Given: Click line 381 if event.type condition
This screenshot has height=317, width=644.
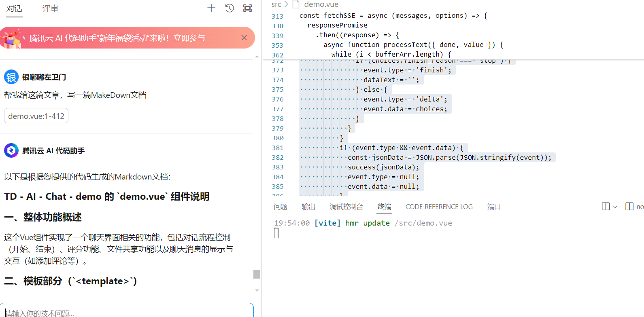Looking at the screenshot, I should 402,148.
